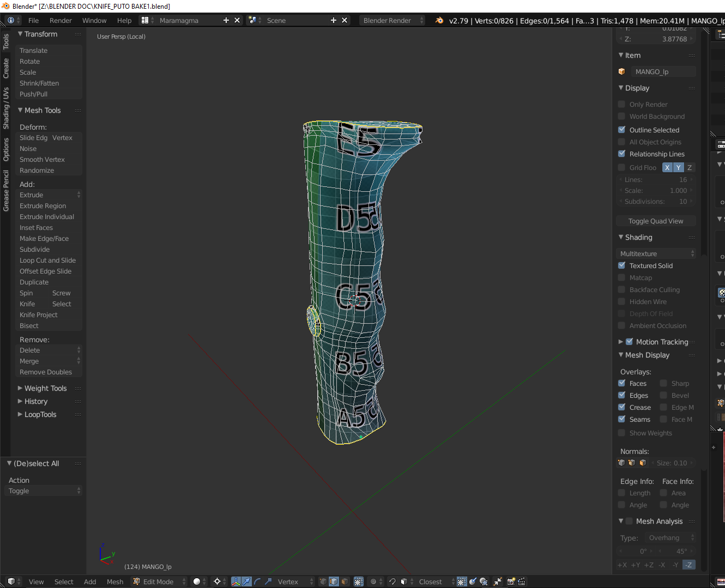Click the limit selection to visible icon
The image size is (725, 588).
[x=359, y=581]
